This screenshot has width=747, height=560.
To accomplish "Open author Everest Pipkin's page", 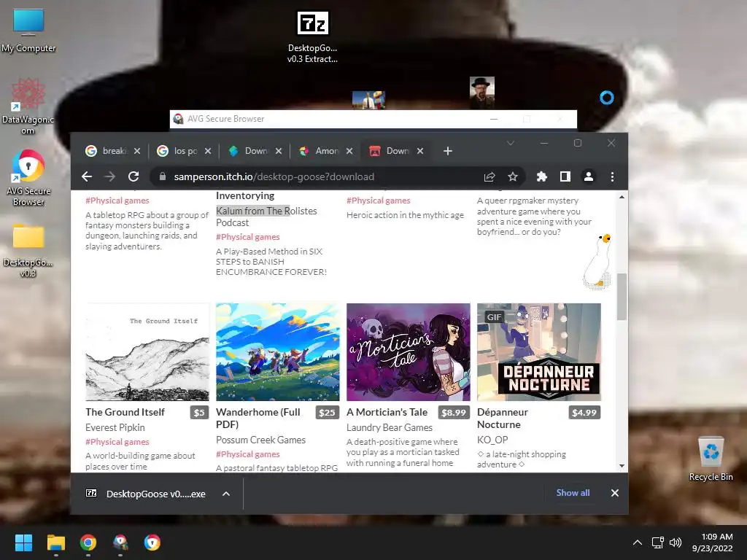I will point(115,427).
